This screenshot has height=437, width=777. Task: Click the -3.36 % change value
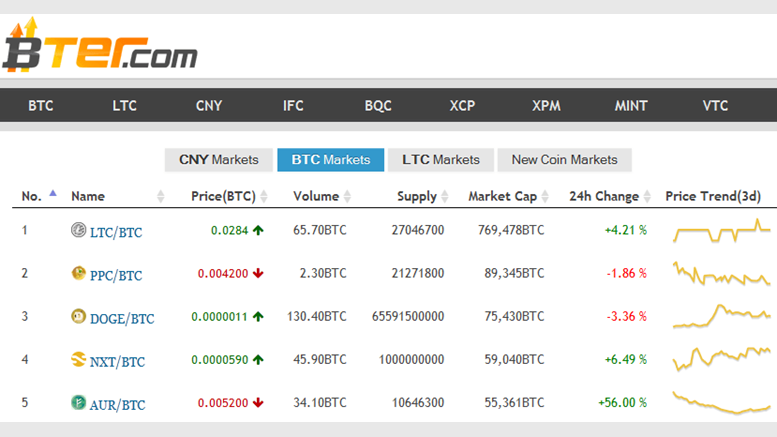(627, 316)
